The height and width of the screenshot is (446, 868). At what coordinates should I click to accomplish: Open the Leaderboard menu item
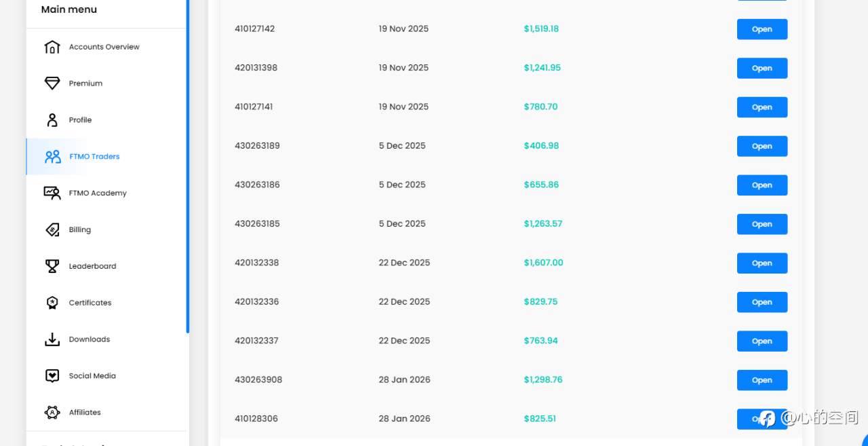(92, 266)
